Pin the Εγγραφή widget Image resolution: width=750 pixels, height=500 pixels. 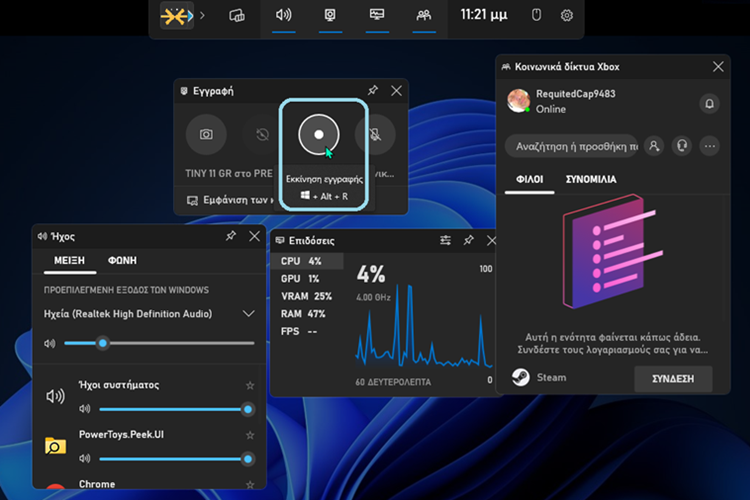coord(373,90)
